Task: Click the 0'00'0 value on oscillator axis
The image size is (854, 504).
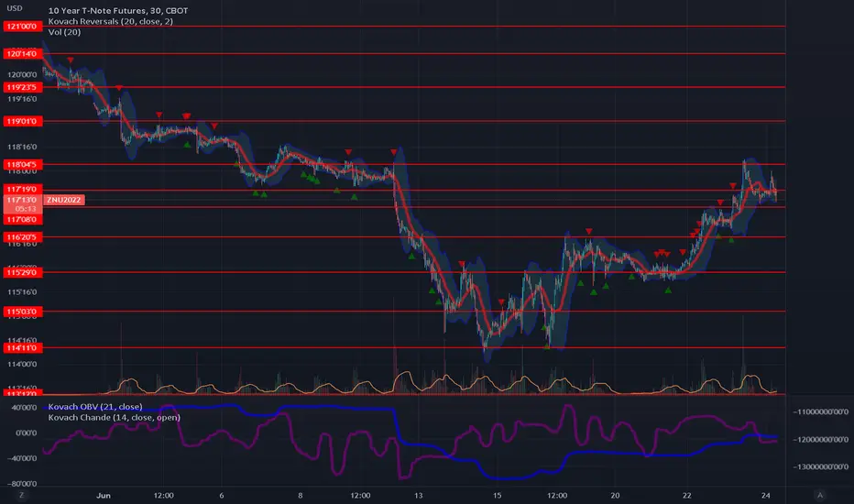Action: pyautogui.click(x=27, y=433)
